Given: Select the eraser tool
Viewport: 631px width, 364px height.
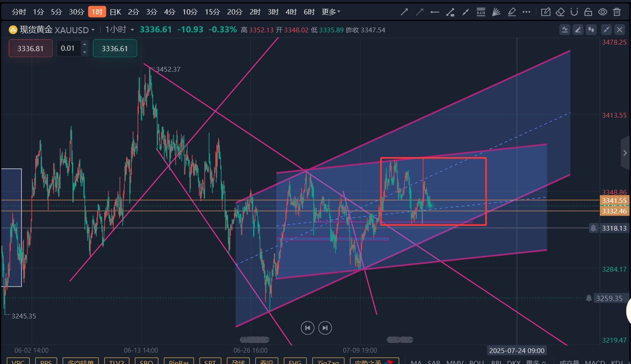Looking at the screenshot, I should coord(560,12).
